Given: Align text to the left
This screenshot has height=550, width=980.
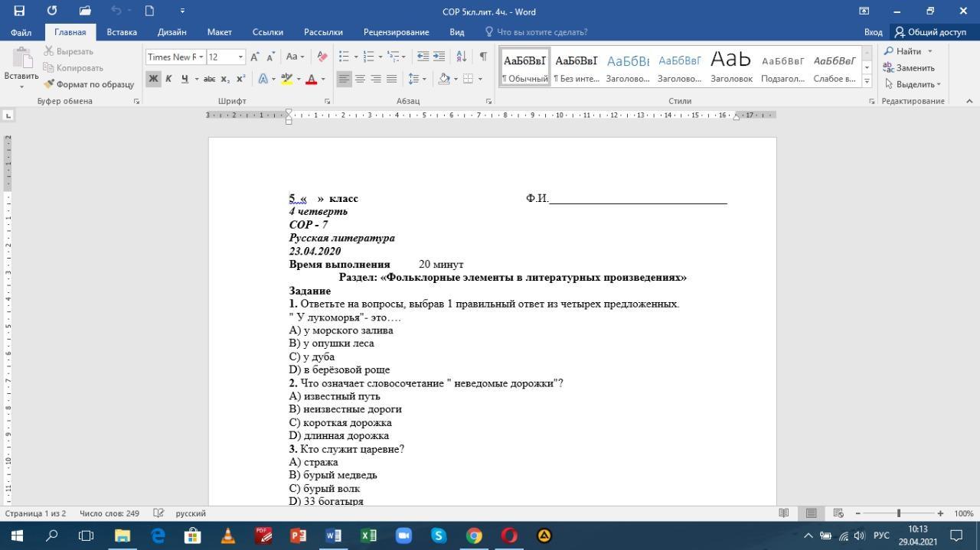Looking at the screenshot, I should pyautogui.click(x=345, y=79).
